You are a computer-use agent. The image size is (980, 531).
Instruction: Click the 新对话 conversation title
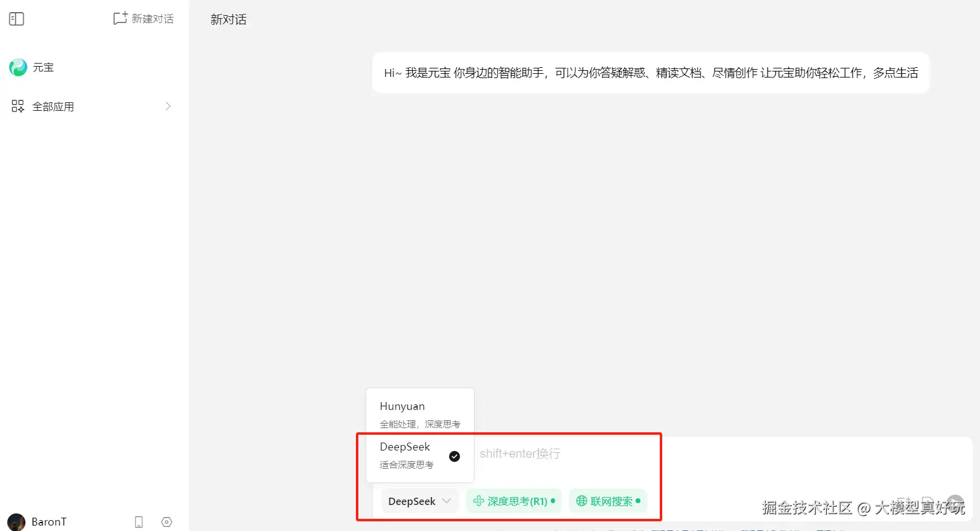228,19
